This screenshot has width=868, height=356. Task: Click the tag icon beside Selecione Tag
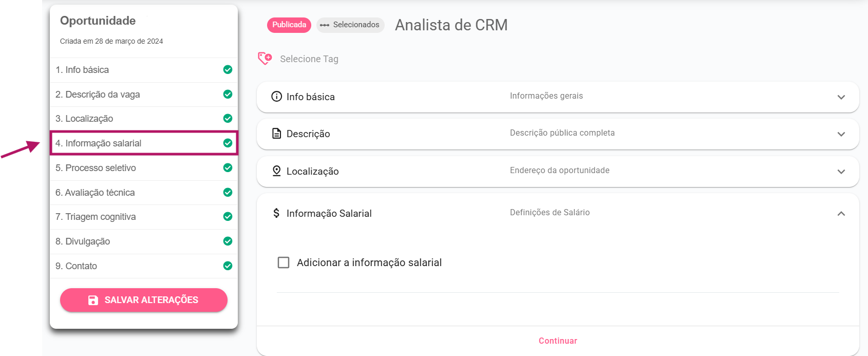265,59
